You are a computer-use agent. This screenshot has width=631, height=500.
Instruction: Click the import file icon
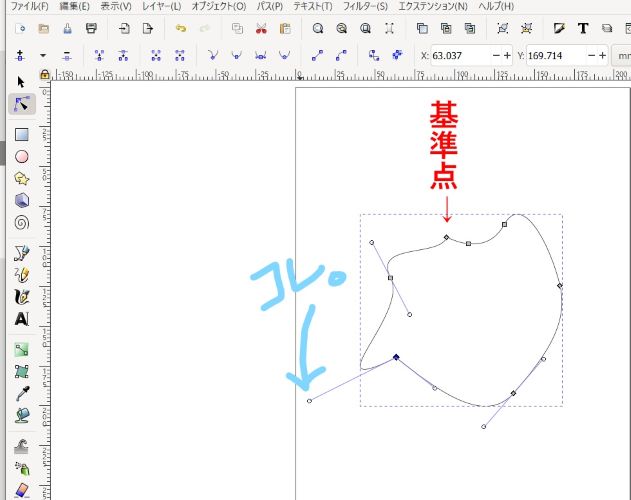tap(124, 28)
